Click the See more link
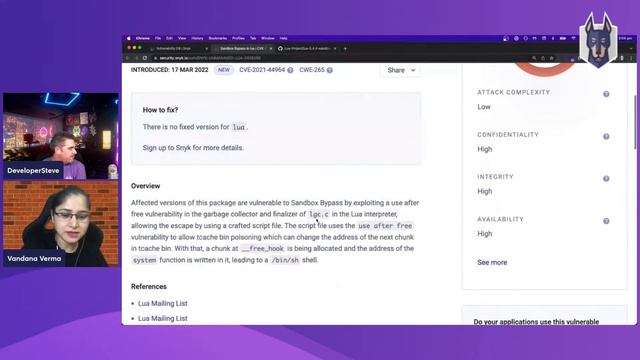Screen dimensions: 640x360 [x=492, y=262]
